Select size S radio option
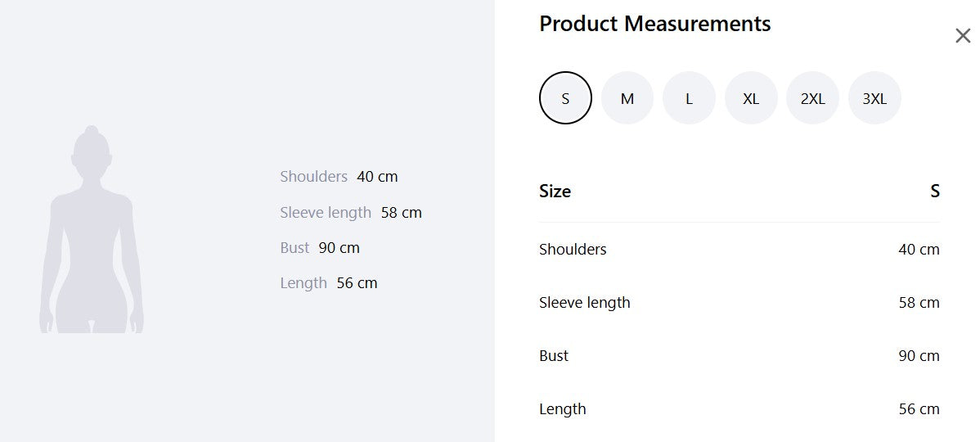The height and width of the screenshot is (442, 980). [x=565, y=98]
